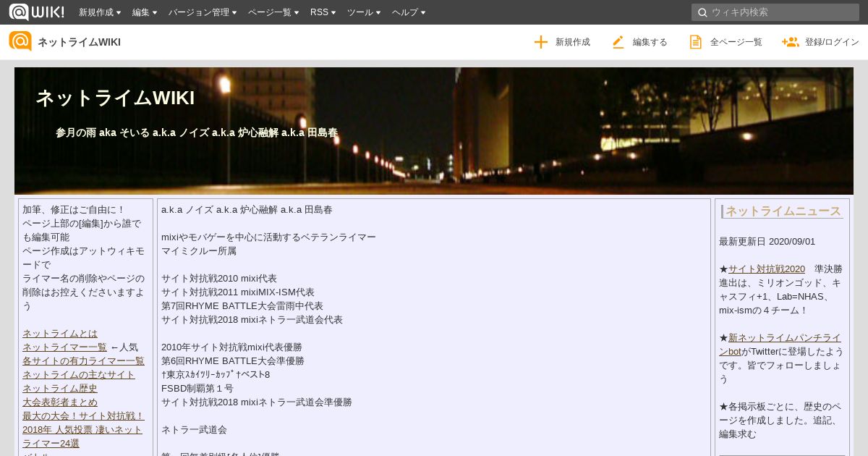Screen dimensions: 868x456
Task: Click the text 最新更新日 2020/09/01
Action: tap(767, 241)
